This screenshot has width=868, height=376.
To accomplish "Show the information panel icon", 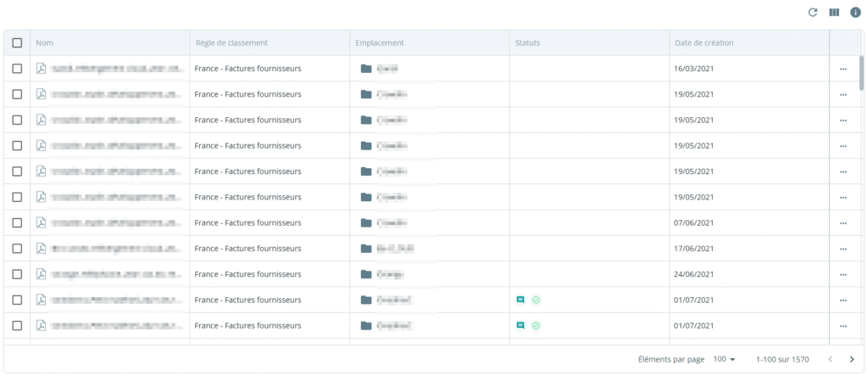I will (x=855, y=13).
